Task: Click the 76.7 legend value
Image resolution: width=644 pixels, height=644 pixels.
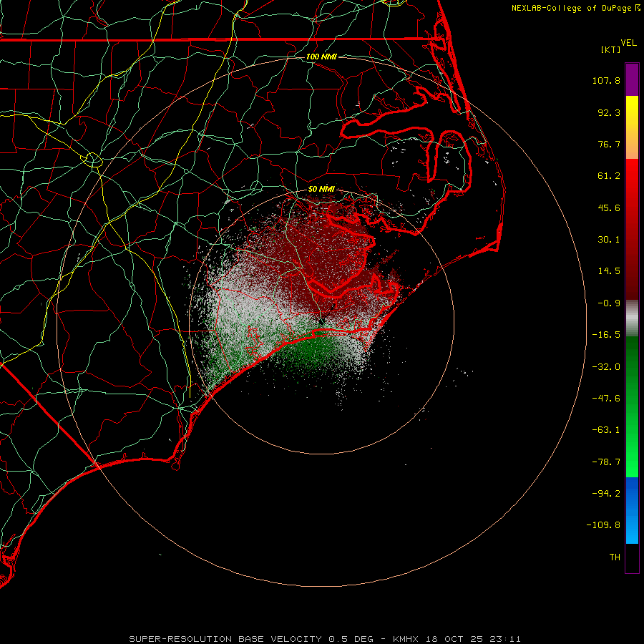Action: coord(609,144)
